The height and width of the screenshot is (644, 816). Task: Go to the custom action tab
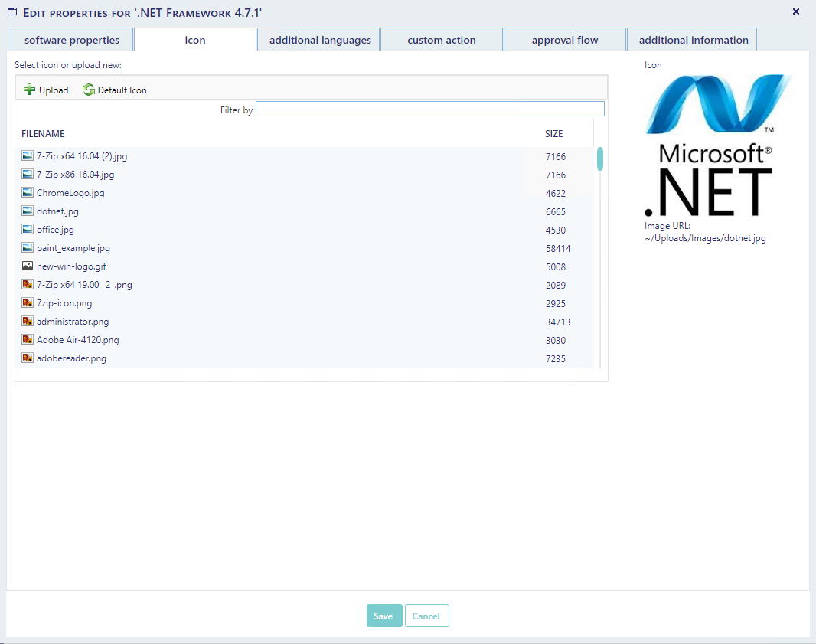click(442, 40)
